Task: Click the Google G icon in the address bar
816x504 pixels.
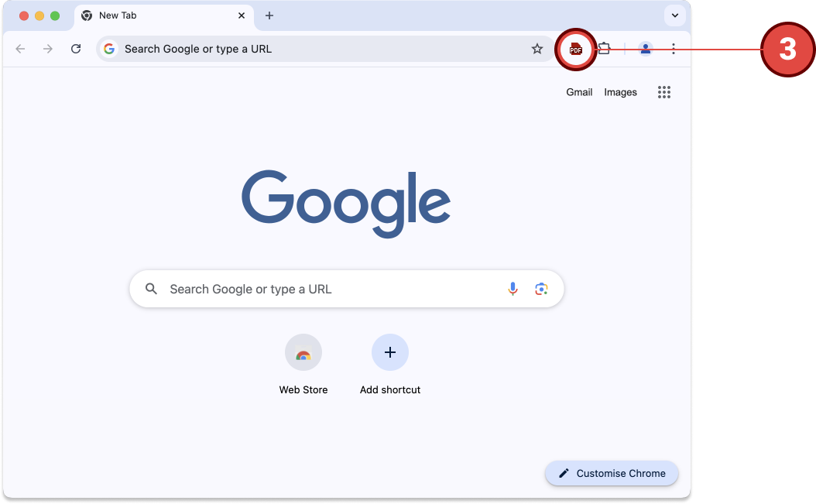Action: click(x=109, y=49)
